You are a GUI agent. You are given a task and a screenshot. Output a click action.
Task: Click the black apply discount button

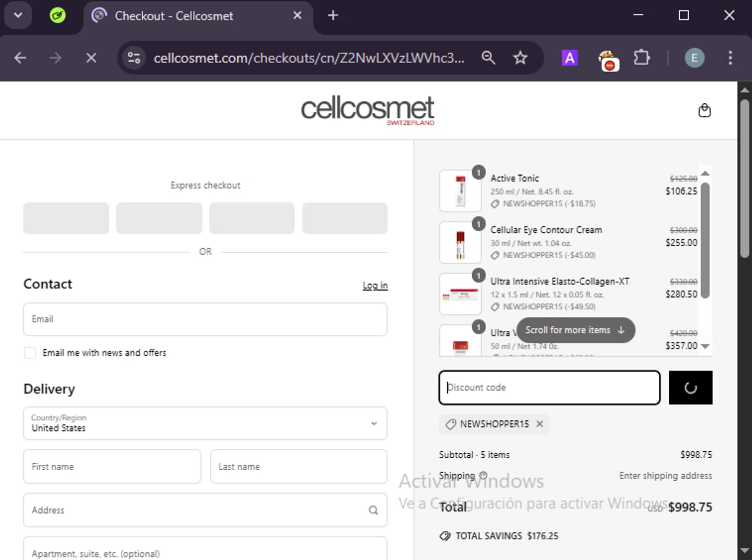[x=690, y=388]
